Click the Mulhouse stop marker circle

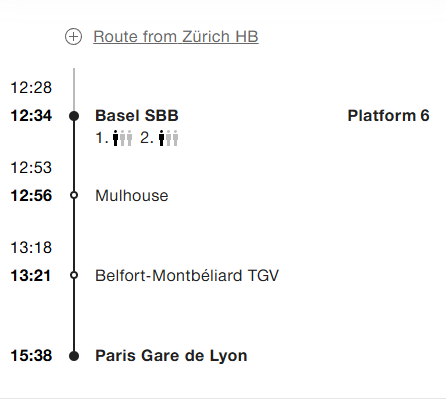pyautogui.click(x=74, y=195)
